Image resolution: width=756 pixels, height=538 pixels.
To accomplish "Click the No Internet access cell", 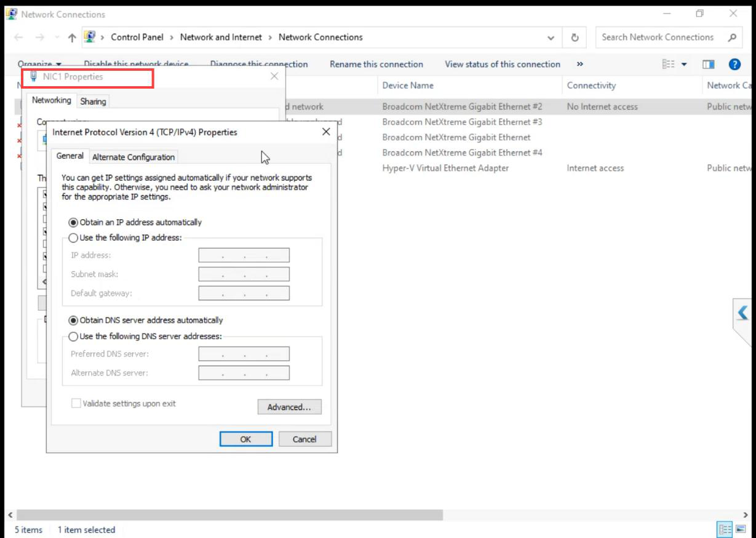I will click(602, 106).
